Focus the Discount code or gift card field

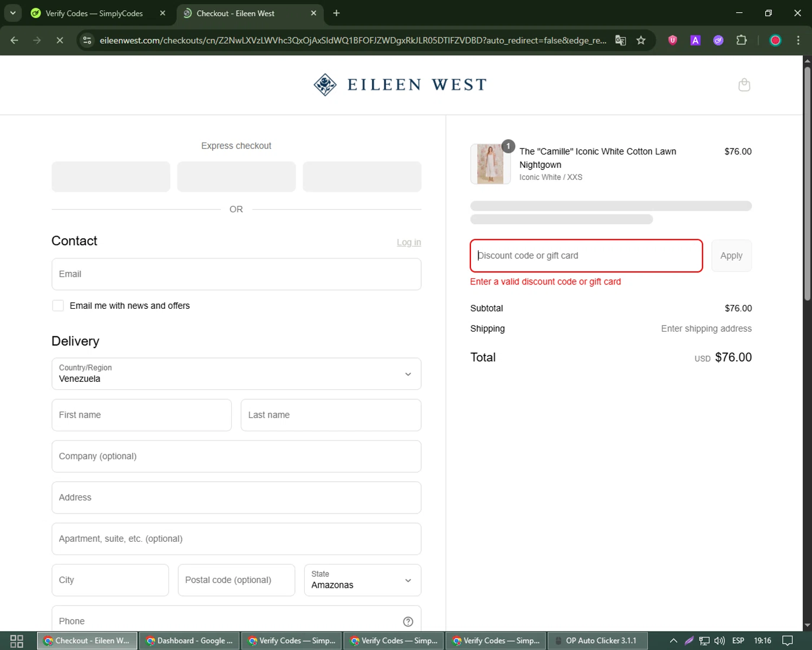click(x=586, y=256)
